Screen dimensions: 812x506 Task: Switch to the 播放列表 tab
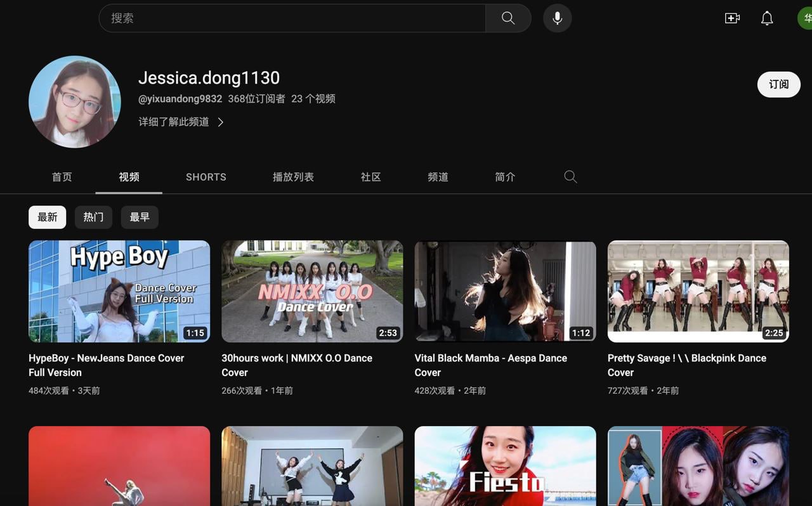pyautogui.click(x=293, y=177)
